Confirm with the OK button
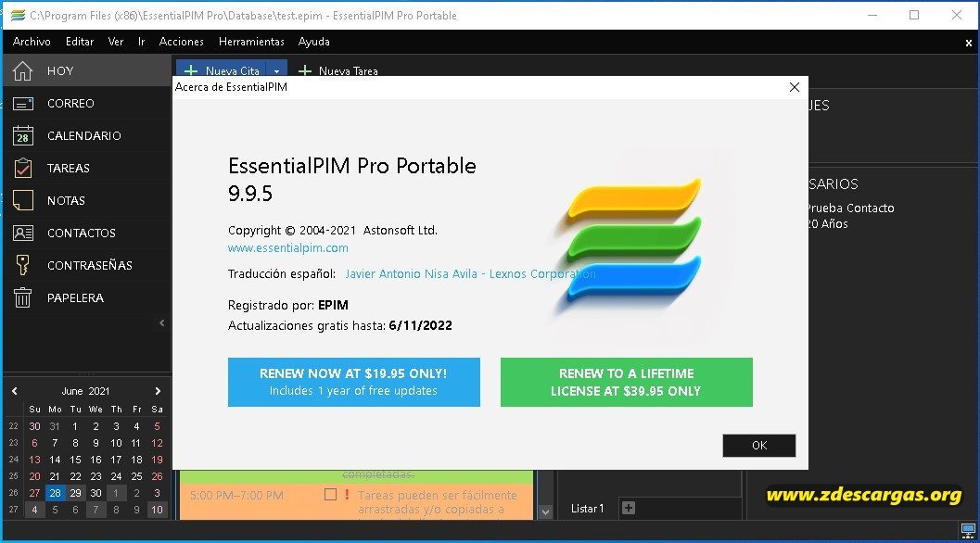The width and height of the screenshot is (980, 543). pos(758,446)
